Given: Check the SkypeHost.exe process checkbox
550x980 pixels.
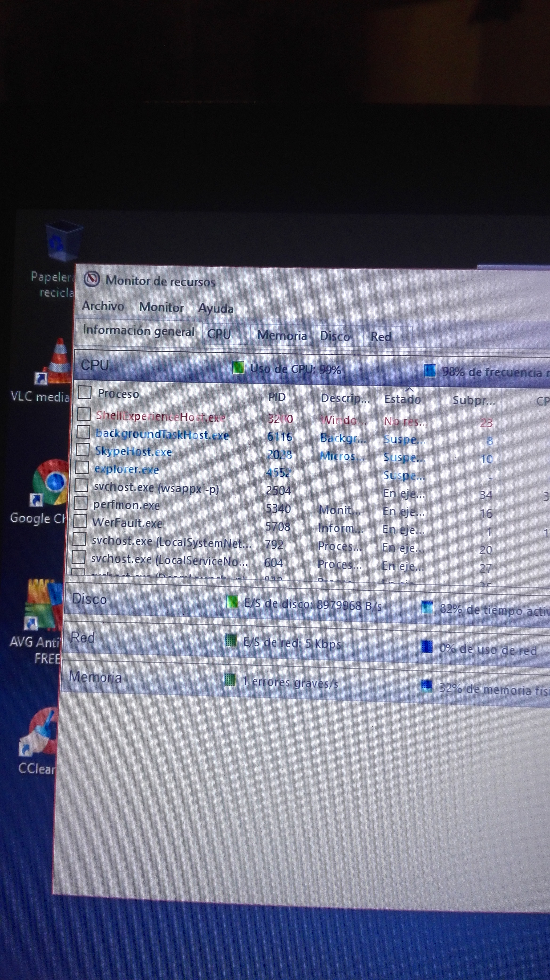Looking at the screenshot, I should (82, 449).
